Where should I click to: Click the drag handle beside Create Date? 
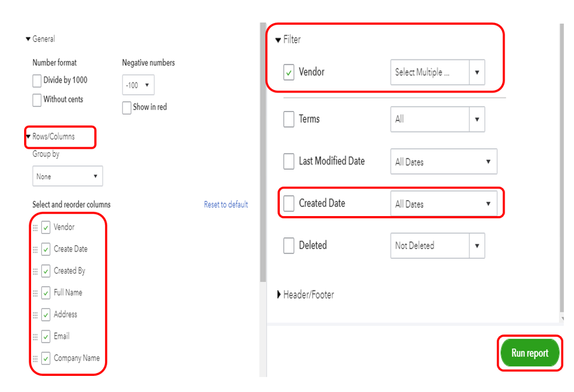(35, 249)
